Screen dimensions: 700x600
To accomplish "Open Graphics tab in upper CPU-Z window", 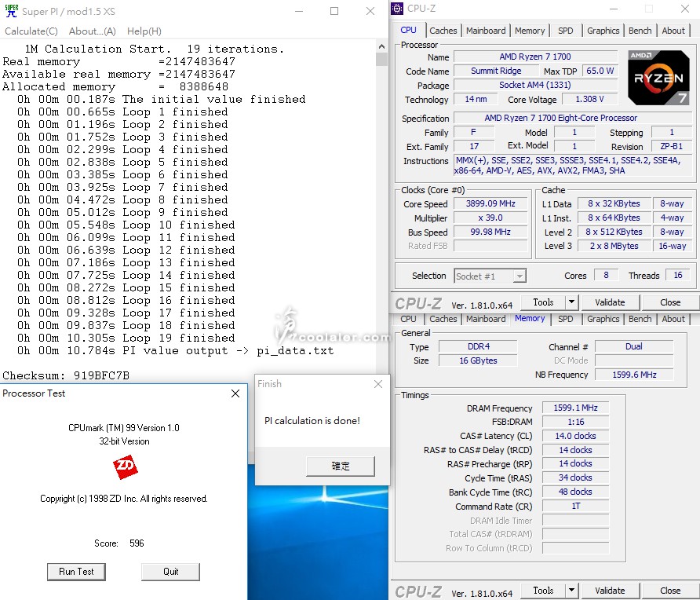I will pos(603,31).
